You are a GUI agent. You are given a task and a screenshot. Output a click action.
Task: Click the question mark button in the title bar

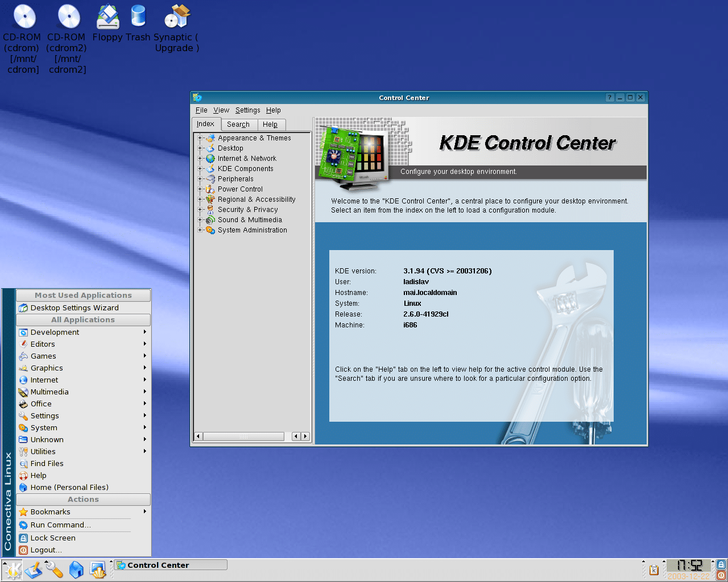(610, 97)
